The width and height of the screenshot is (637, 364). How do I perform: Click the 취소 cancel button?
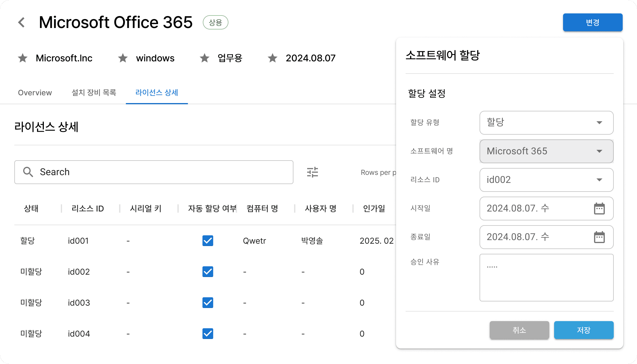click(519, 330)
